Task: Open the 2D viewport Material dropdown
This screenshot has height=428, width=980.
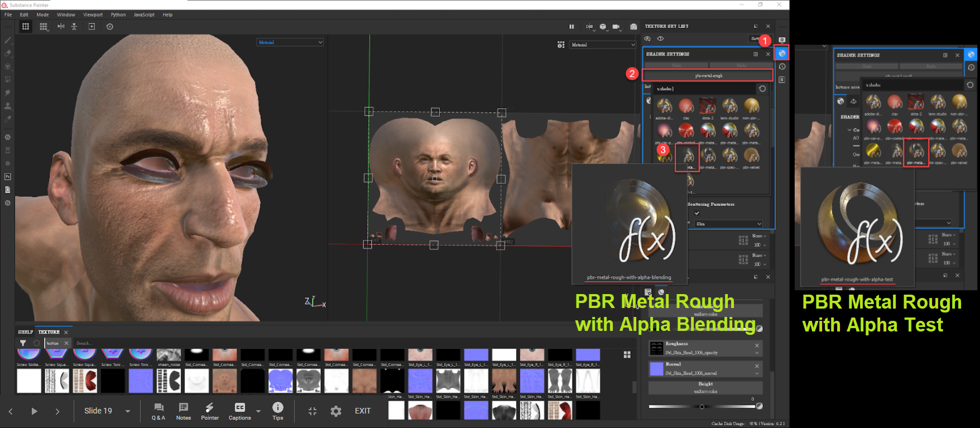Action: pos(603,45)
